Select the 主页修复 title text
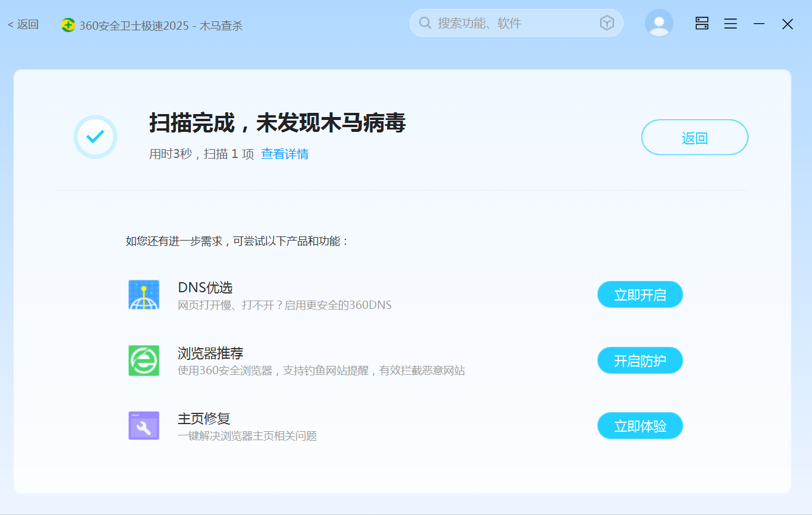Viewport: 812px width, 515px height. click(x=204, y=419)
